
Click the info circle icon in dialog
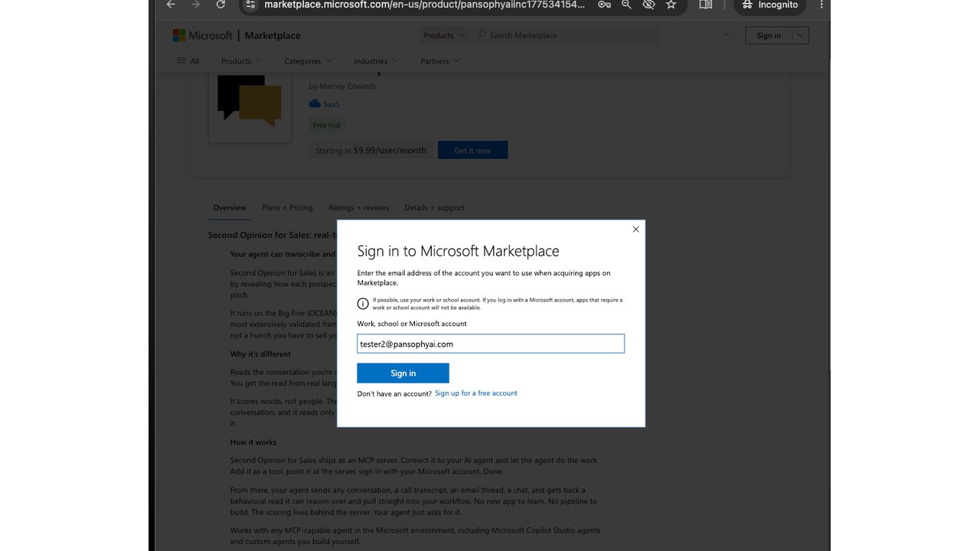click(x=363, y=304)
